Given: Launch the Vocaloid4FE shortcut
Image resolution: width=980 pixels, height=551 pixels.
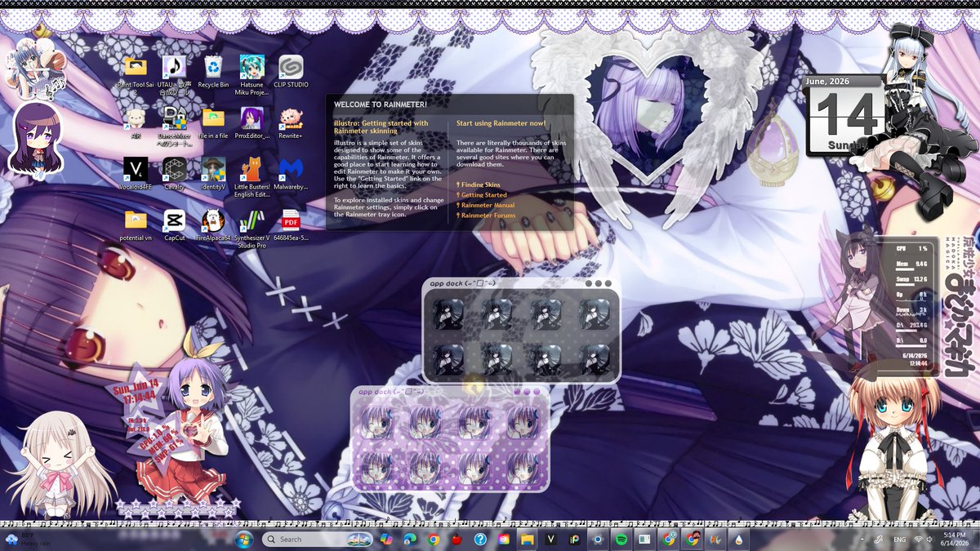Looking at the screenshot, I should 136,174.
